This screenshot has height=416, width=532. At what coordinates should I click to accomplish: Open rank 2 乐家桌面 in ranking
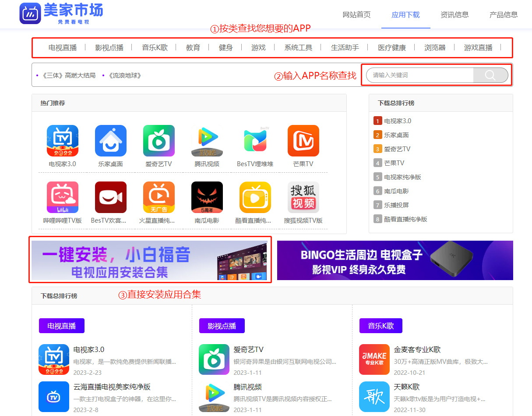396,135
